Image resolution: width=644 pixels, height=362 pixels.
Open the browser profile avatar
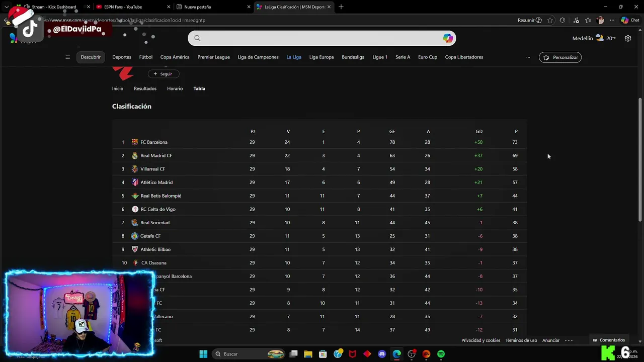(600, 20)
